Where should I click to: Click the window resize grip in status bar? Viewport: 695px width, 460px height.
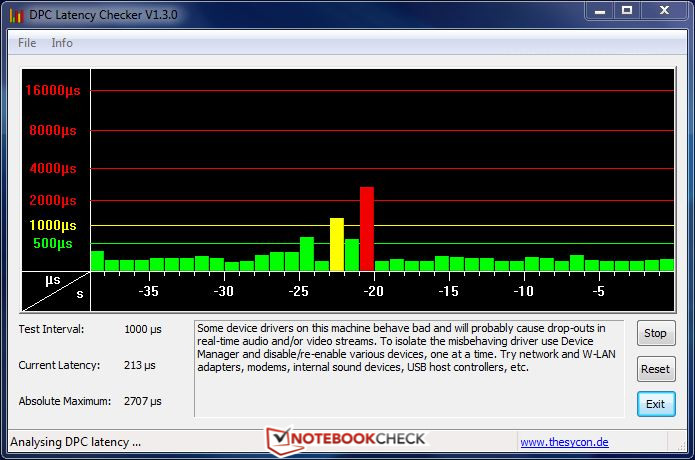pyautogui.click(x=681, y=446)
